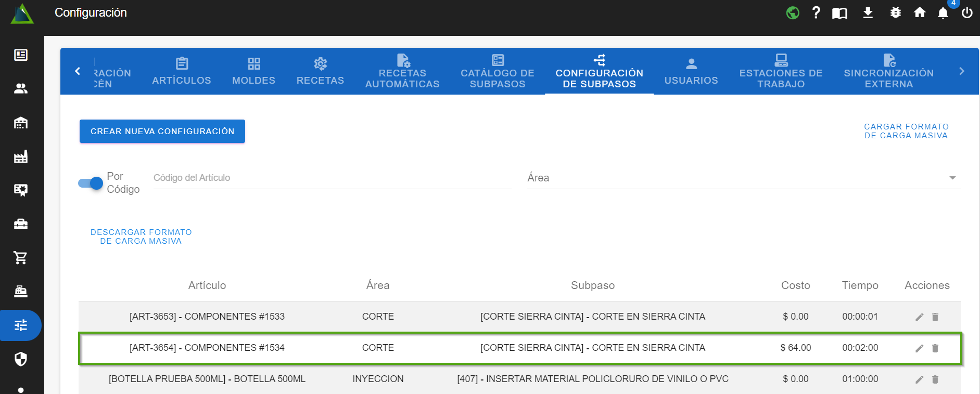Click Crear Nueva Configuración button
This screenshot has width=980, height=394.
(162, 132)
